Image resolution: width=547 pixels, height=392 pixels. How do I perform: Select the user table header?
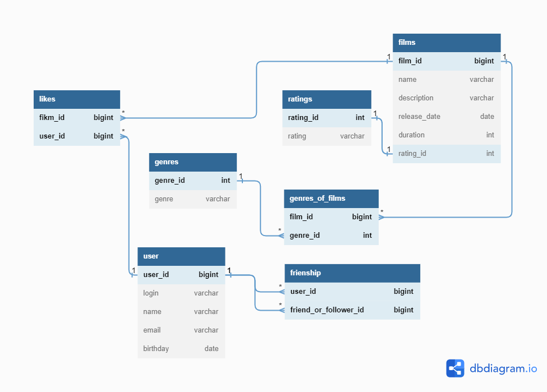click(181, 256)
